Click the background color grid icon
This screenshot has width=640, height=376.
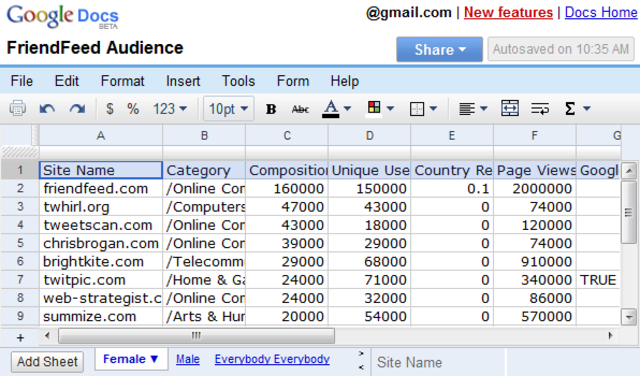click(374, 108)
